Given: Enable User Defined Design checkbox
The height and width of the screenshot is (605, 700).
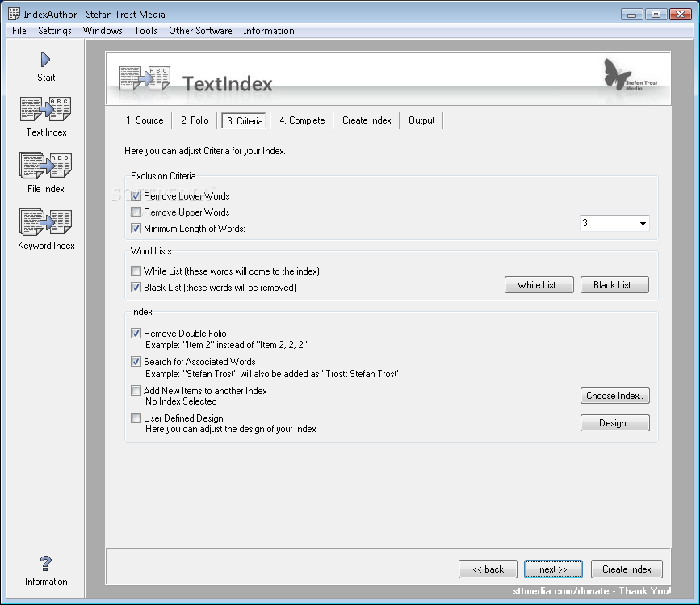Looking at the screenshot, I should click(x=136, y=418).
